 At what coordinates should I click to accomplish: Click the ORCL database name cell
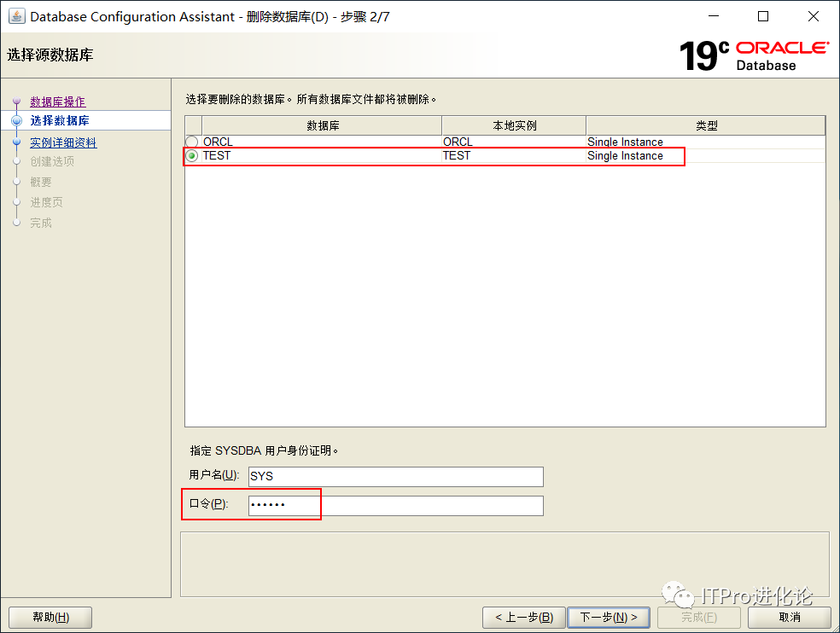322,142
